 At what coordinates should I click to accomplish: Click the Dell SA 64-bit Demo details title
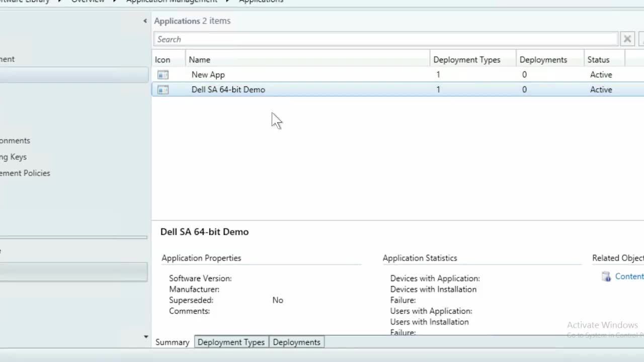204,232
